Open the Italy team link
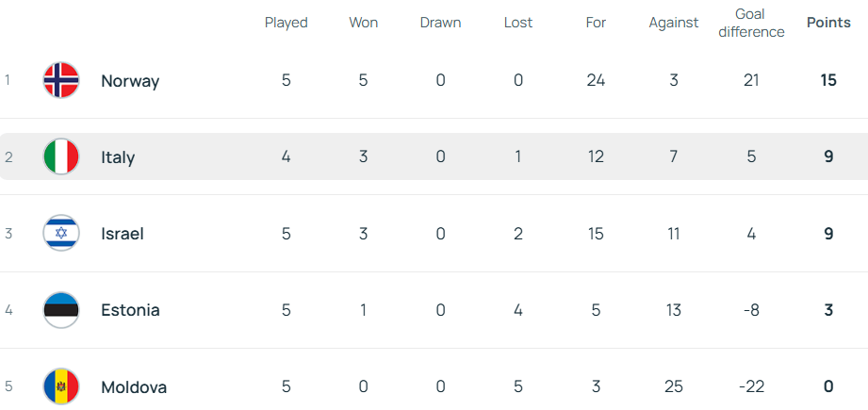868x410 pixels. (118, 157)
